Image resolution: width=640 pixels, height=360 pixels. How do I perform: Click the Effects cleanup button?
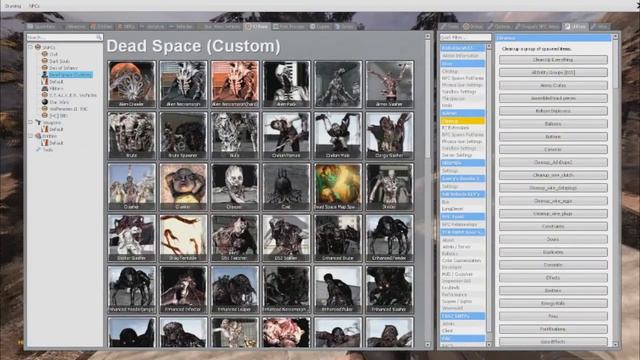[x=553, y=278]
